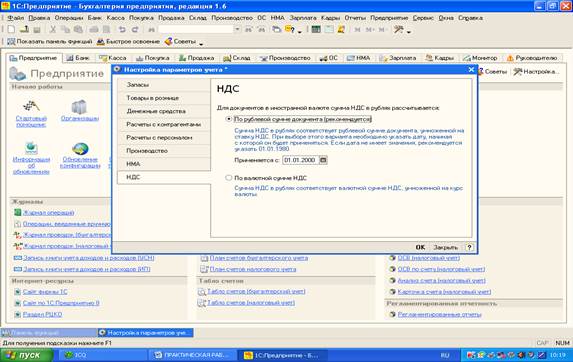
Task: Expand dropdown arrow next to help icon
Action: click(300, 32)
